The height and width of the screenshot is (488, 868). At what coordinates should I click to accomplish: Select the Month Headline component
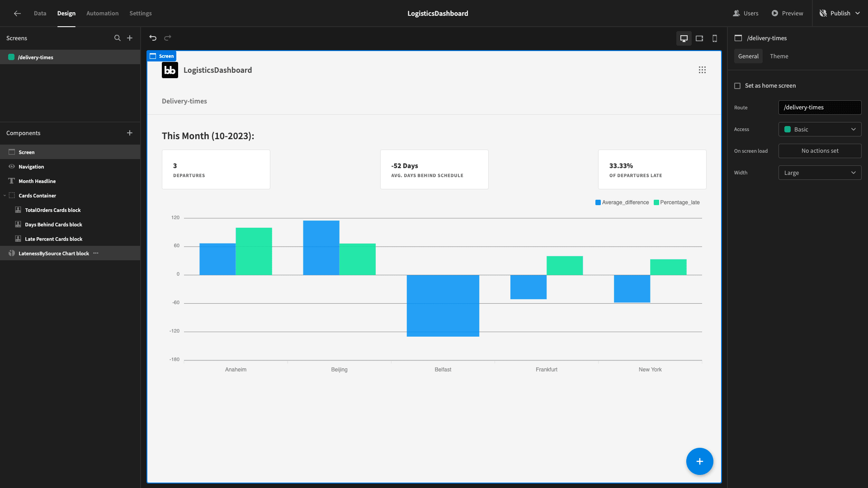(x=70, y=181)
